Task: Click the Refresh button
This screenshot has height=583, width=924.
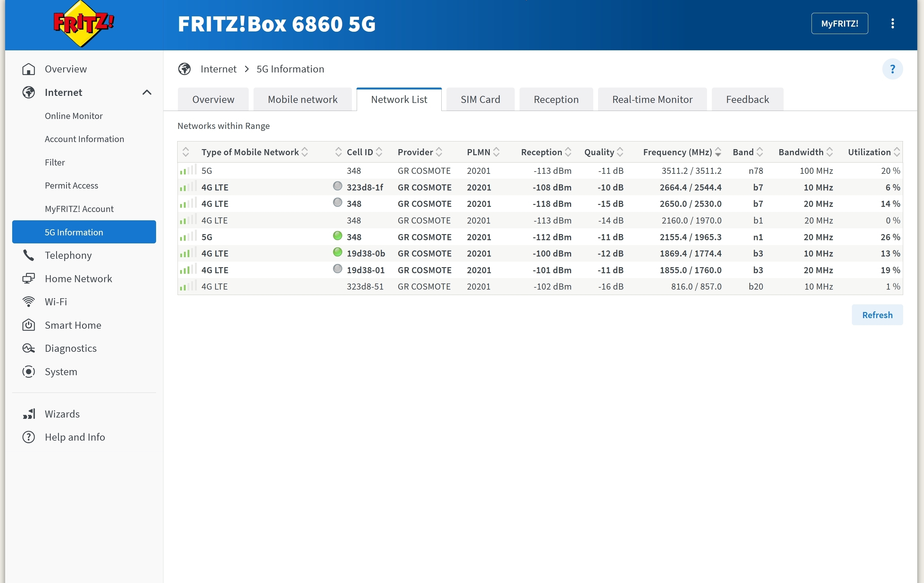Action: pyautogui.click(x=877, y=315)
